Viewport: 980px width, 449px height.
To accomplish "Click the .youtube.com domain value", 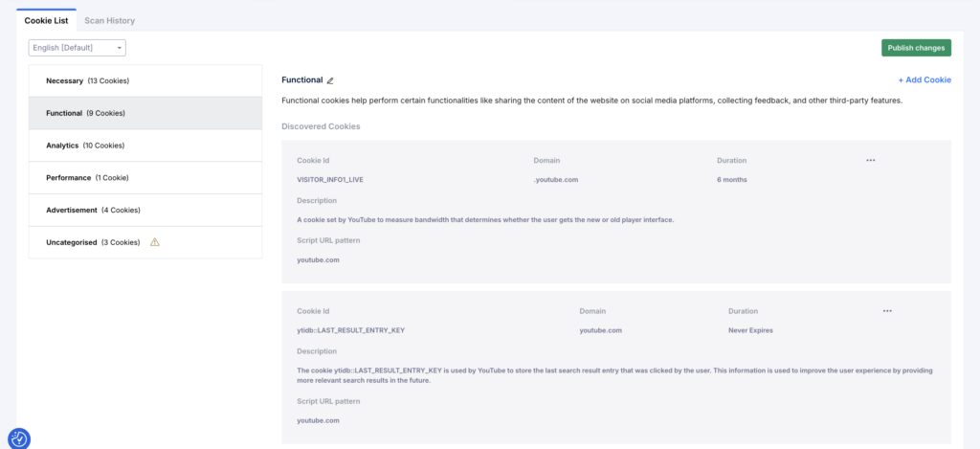I will pyautogui.click(x=555, y=179).
